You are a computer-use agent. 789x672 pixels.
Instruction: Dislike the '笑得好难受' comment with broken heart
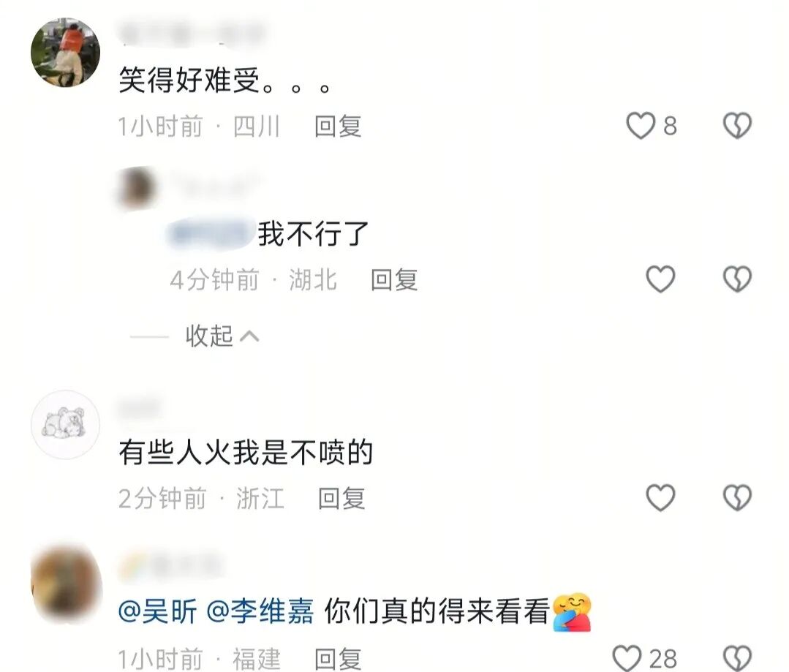coord(737,125)
